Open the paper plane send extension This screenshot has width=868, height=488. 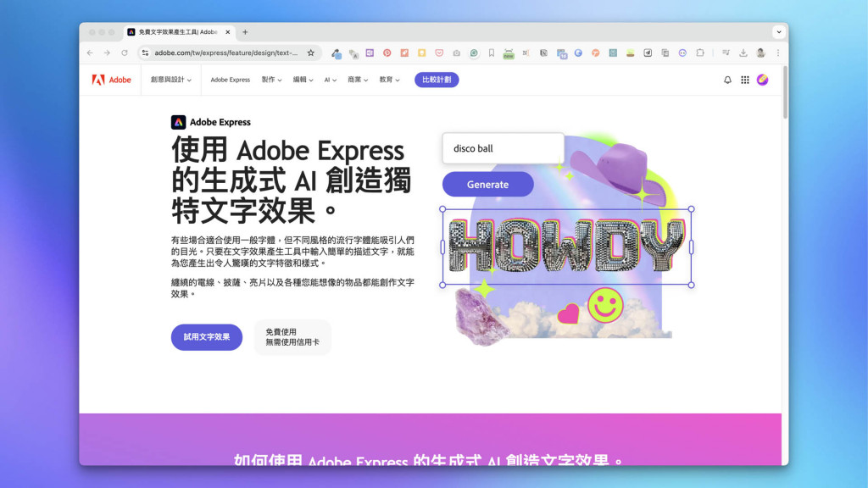coord(648,53)
